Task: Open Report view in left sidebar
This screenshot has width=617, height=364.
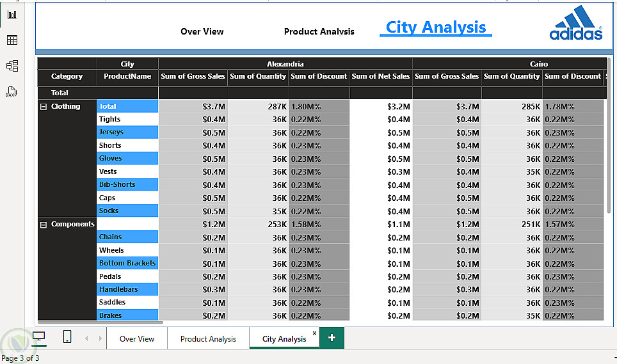Action: [12, 15]
